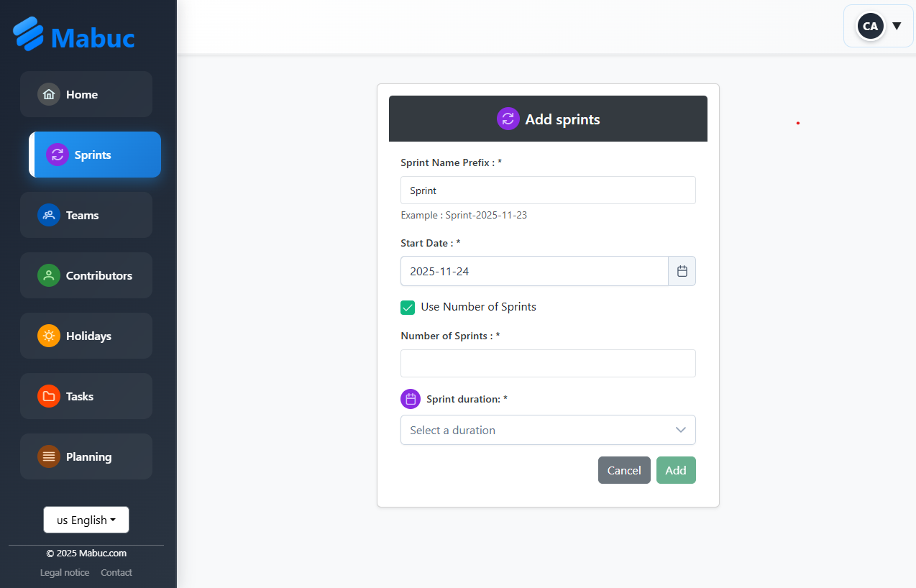Toggle the green Use Number of Sprints checkbox off
The width and height of the screenshot is (916, 588).
408,307
